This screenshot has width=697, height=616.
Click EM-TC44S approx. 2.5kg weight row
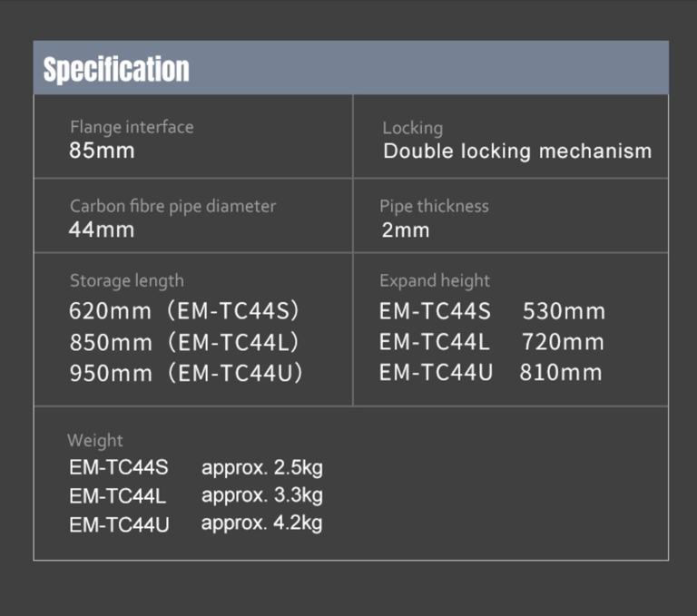coord(196,467)
